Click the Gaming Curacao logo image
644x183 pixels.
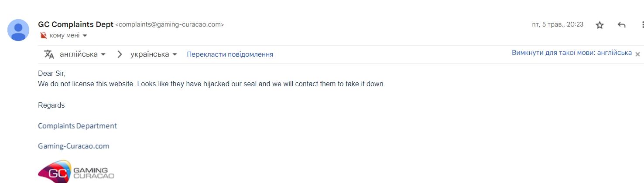click(x=76, y=171)
